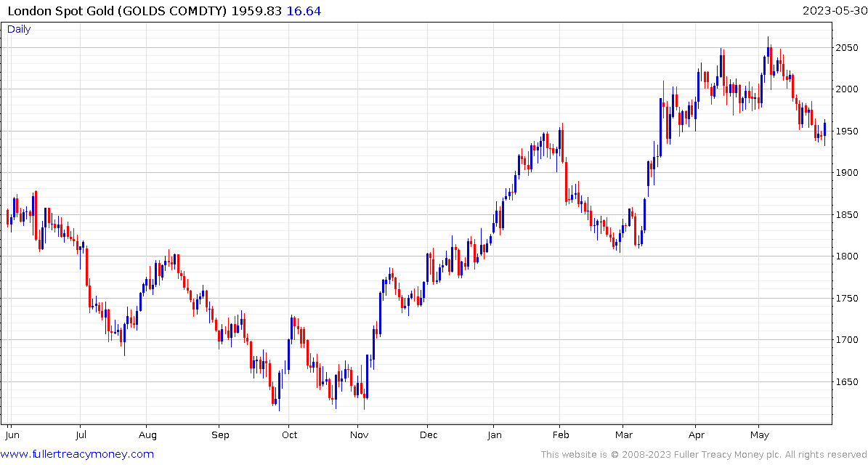Click the 2000 price axis label

848,89
